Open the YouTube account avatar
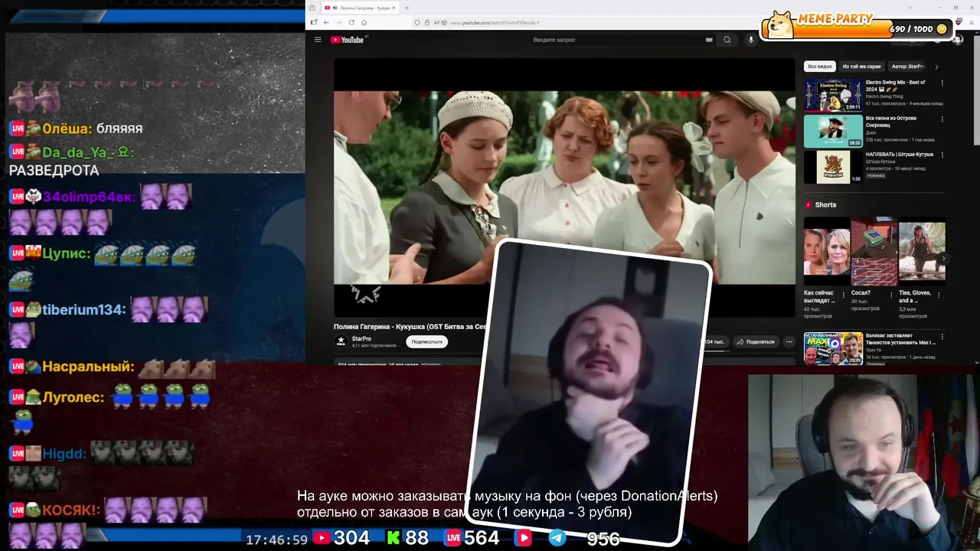Image resolution: width=980 pixels, height=551 pixels. 957,40
